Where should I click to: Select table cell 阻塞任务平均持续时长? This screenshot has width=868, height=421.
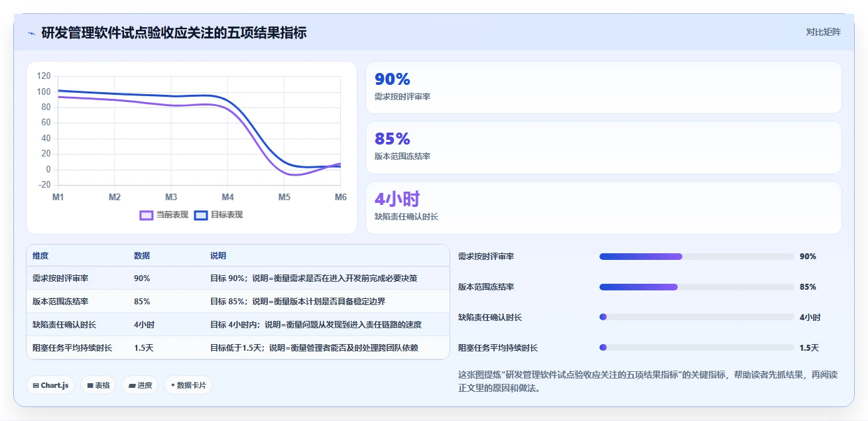point(72,348)
